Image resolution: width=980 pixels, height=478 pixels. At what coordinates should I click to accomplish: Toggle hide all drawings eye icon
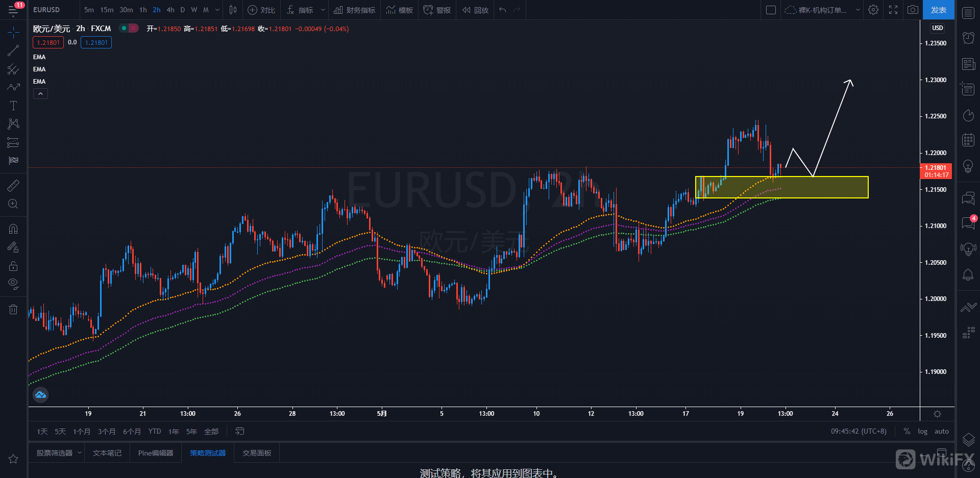pos(13,283)
